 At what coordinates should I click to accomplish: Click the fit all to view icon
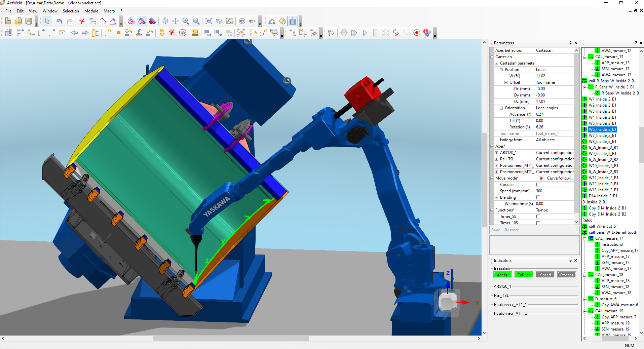tap(209, 21)
